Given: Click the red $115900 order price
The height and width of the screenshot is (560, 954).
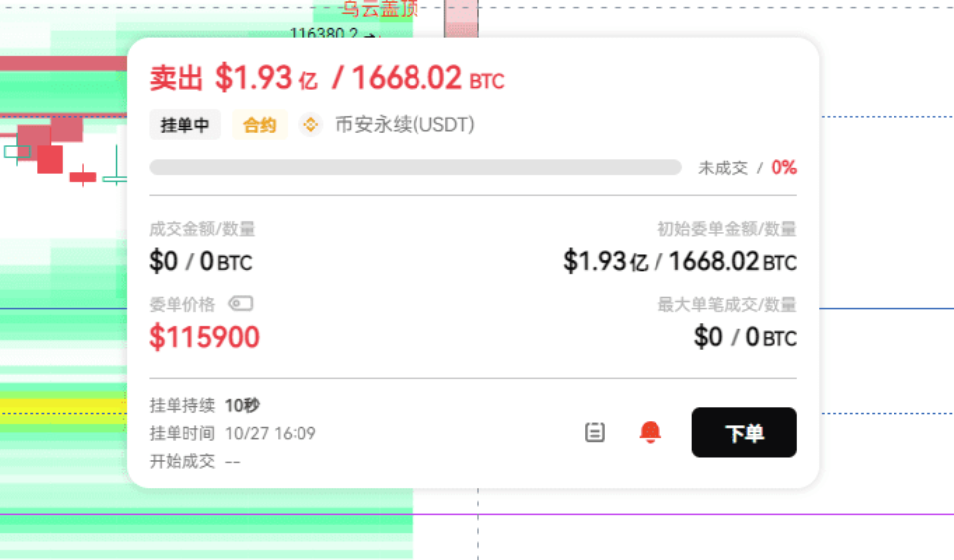Looking at the screenshot, I should 204,338.
